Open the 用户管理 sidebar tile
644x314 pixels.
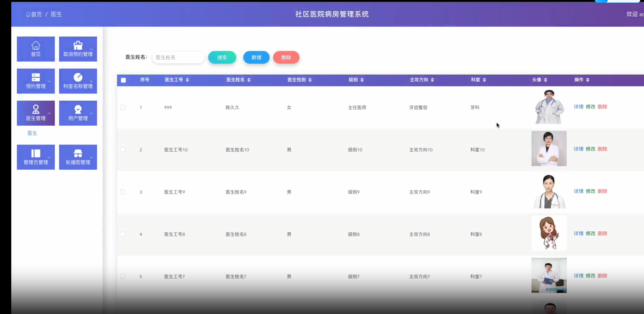78,113
